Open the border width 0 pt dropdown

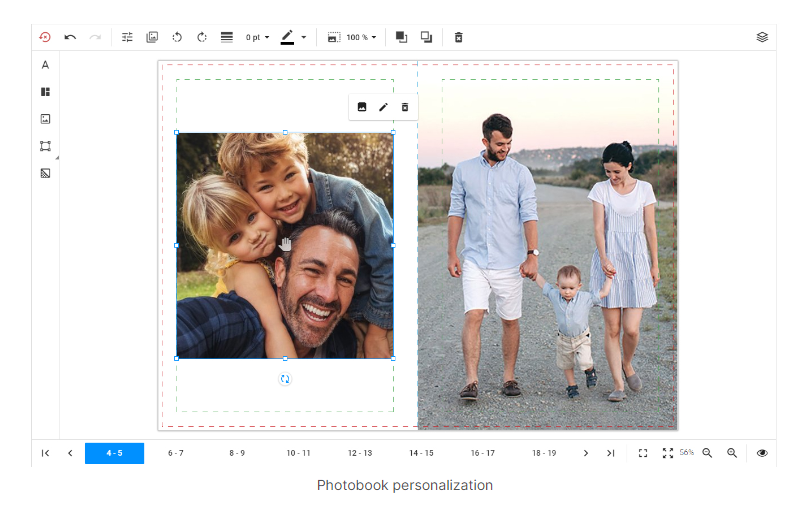pos(258,37)
